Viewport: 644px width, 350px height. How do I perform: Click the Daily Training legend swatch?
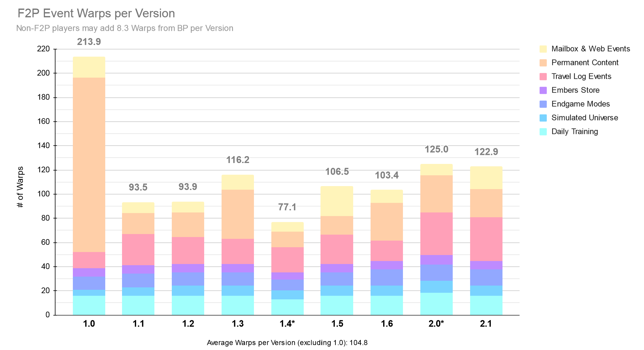pos(543,132)
